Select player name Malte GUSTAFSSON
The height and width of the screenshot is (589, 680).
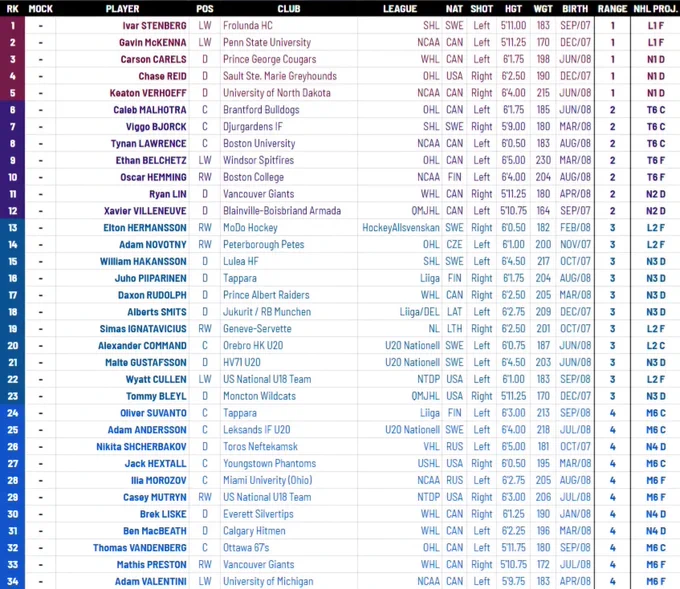click(146, 363)
